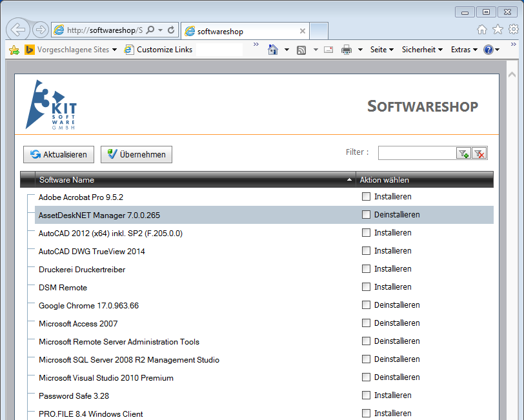Screen dimensions: 524x420
Task: Check Deinstallieren for Google Chrome 17.0.963.66
Action: tap(367, 305)
